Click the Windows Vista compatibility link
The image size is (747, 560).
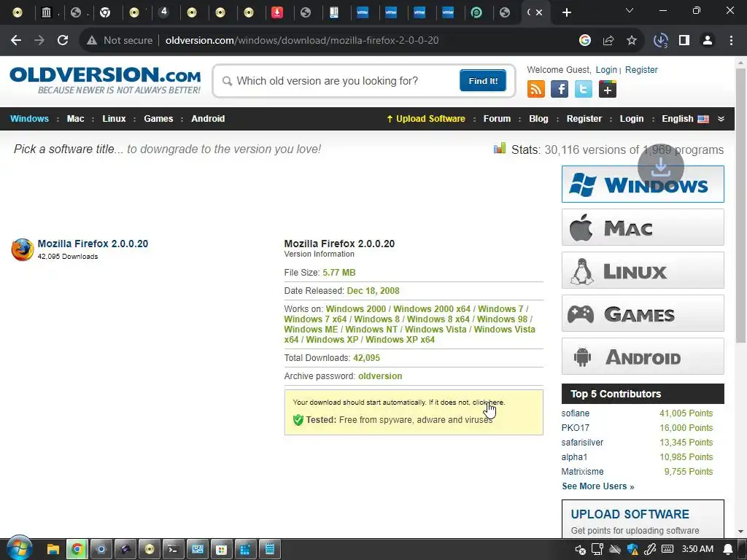point(436,329)
